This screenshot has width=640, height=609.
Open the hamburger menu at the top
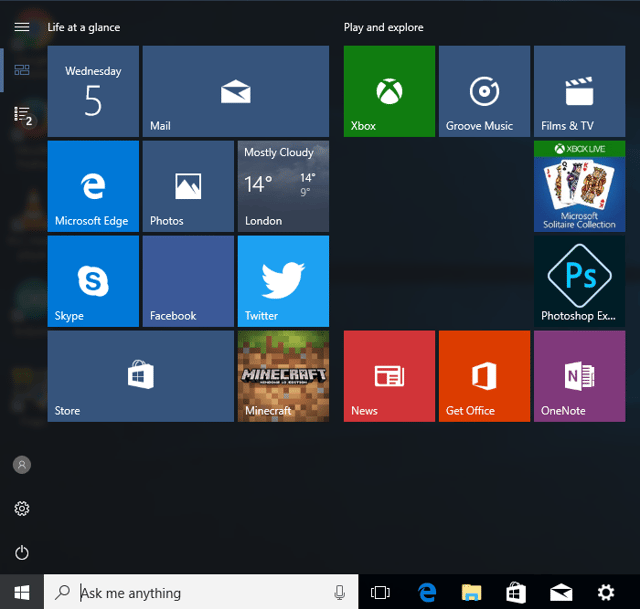point(22,27)
